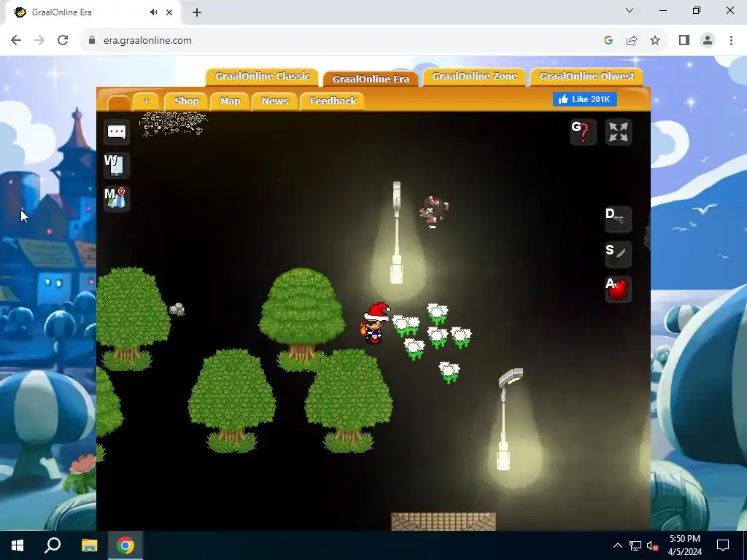Open the News tab

[275, 101]
